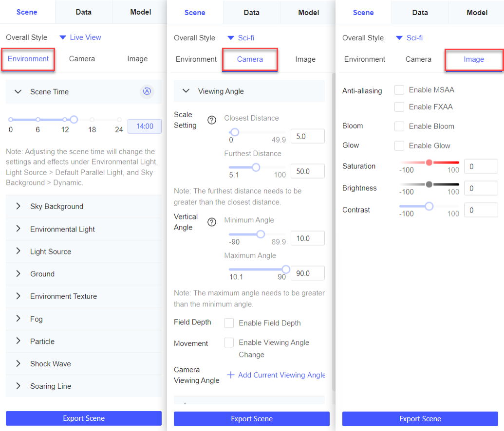
Task: Switch to Model tab in the Live View panel
Action: click(x=140, y=12)
